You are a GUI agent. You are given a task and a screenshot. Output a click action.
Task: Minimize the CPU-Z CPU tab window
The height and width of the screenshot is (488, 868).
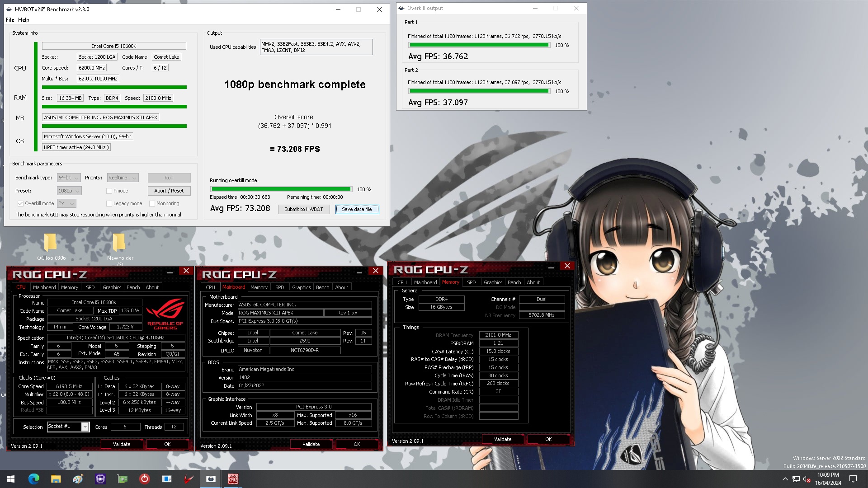[170, 271]
